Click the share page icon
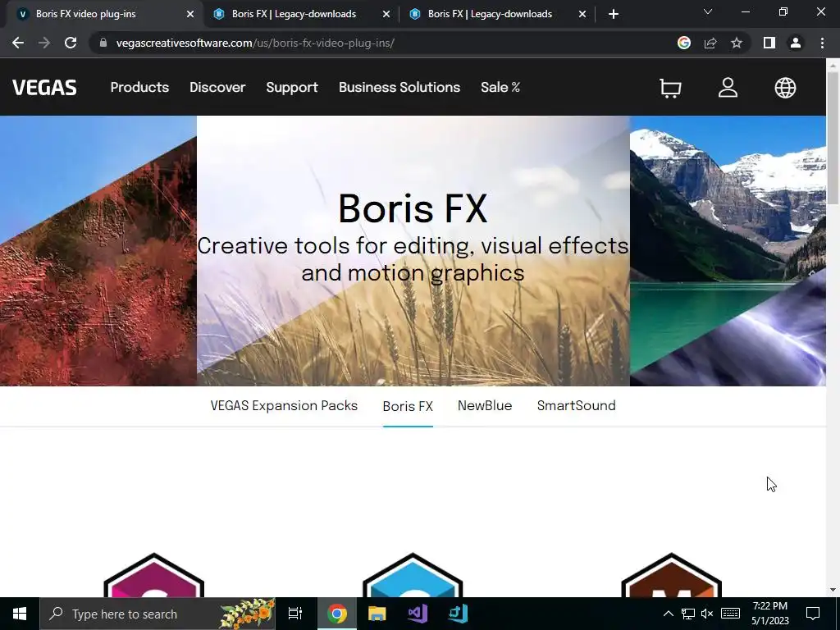Image resolution: width=840 pixels, height=630 pixels. [710, 43]
